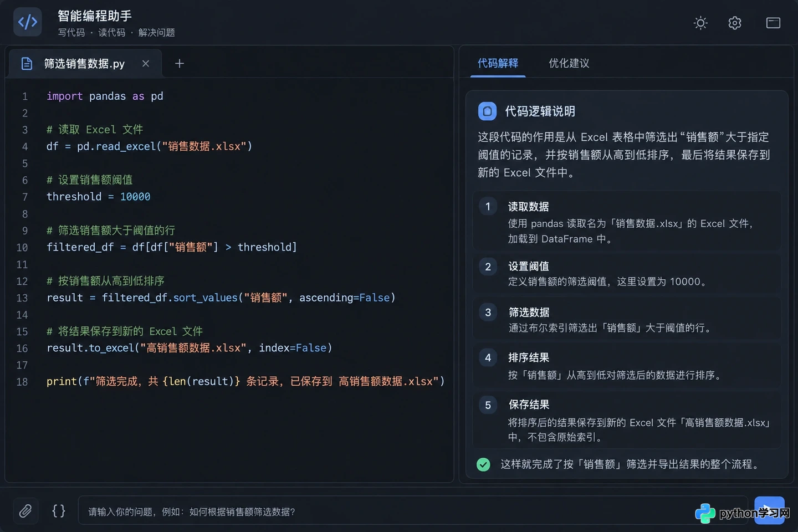The width and height of the screenshot is (798, 532).
Task: Click the number 3 badge beside 筛选数据
Action: [x=488, y=313]
